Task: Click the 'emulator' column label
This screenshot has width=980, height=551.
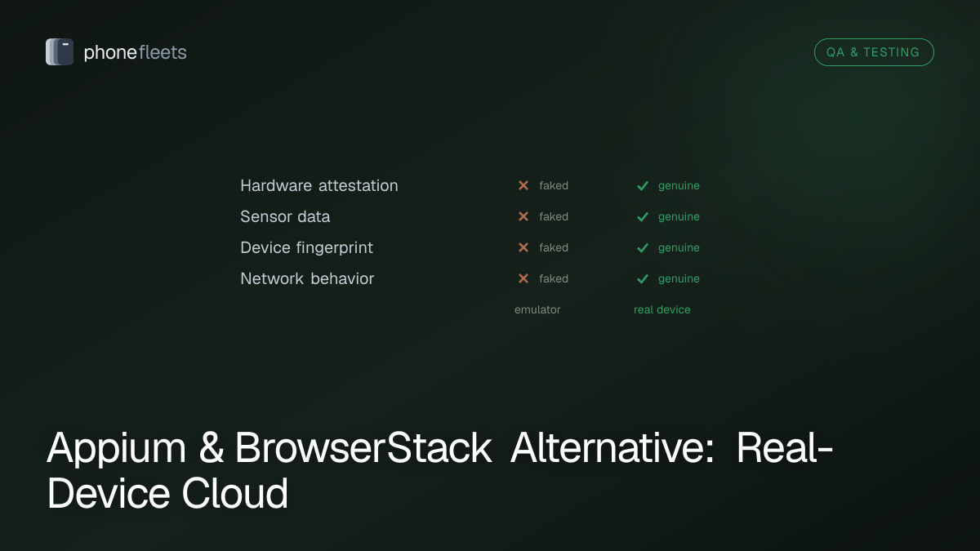Action: point(537,309)
